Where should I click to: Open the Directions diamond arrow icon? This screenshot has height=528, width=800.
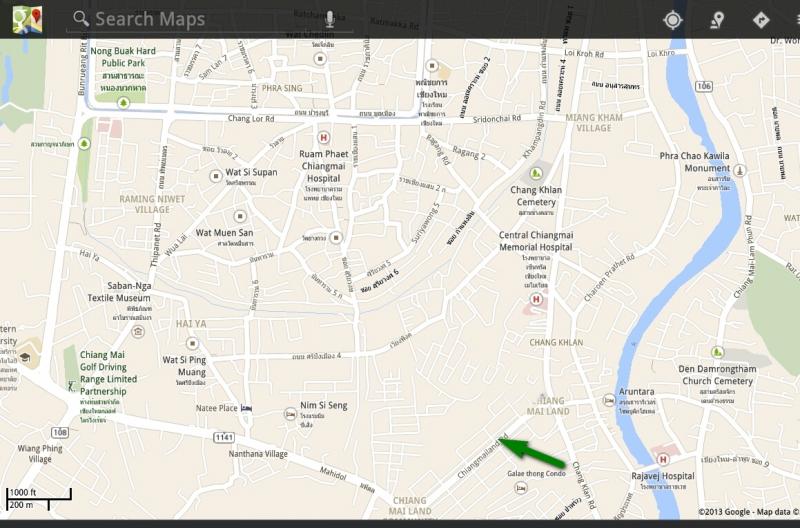[x=761, y=20]
